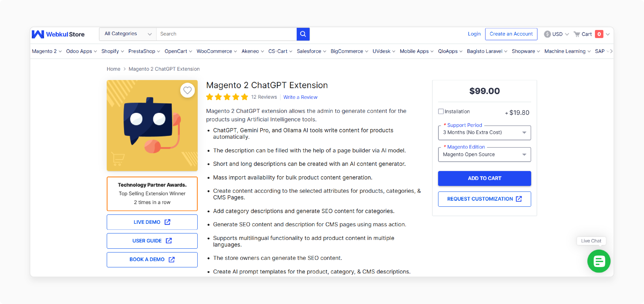
Task: Open the Live Chat green bubble
Action: pyautogui.click(x=599, y=261)
